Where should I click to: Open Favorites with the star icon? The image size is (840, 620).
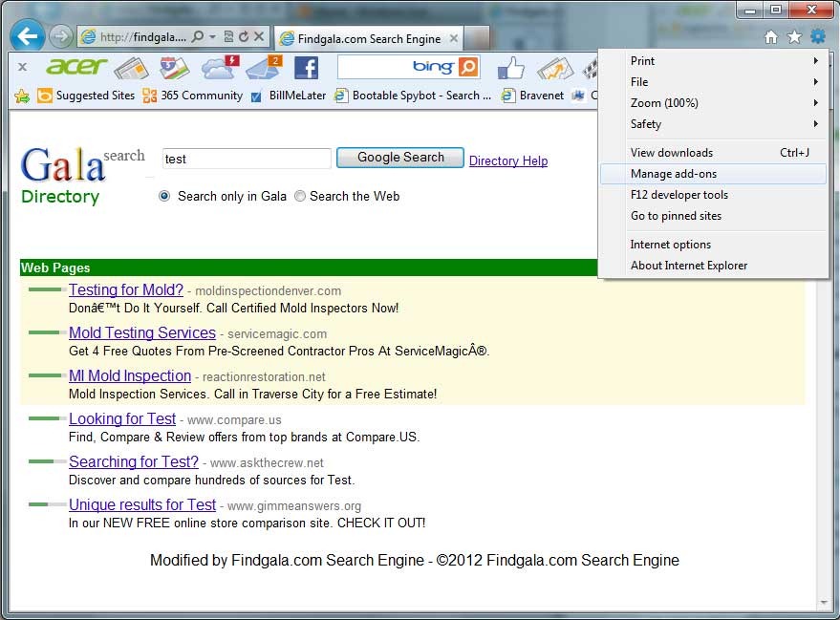(794, 37)
